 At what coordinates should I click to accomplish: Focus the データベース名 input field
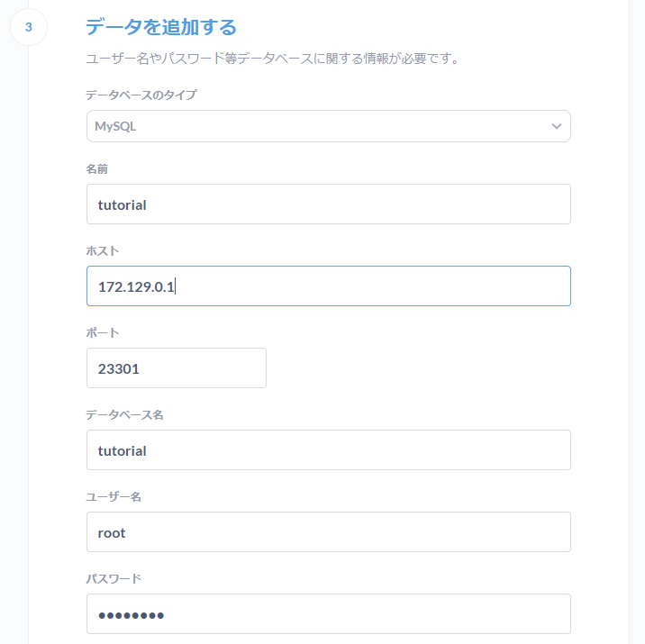coord(328,450)
